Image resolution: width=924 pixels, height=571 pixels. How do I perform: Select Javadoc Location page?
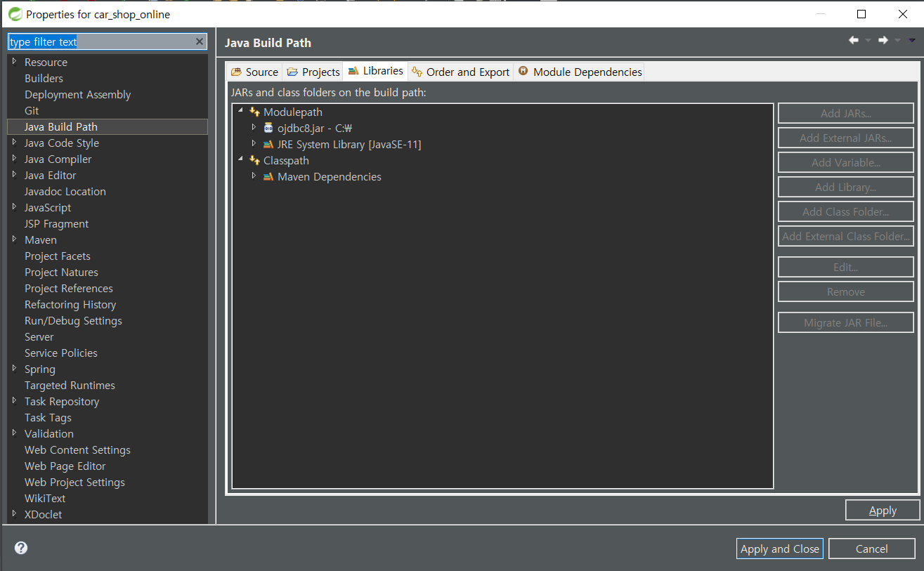(65, 191)
